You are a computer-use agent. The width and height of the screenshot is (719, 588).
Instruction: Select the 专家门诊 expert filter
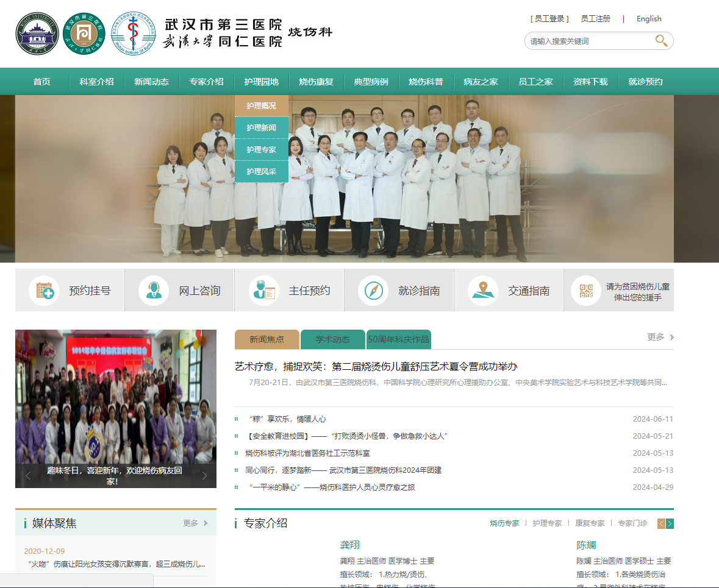pos(632,523)
